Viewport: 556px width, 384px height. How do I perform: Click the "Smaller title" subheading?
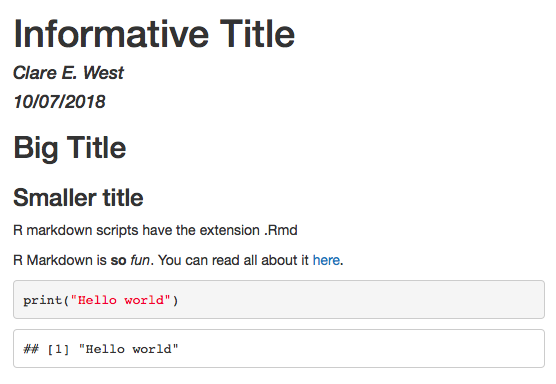(x=78, y=197)
